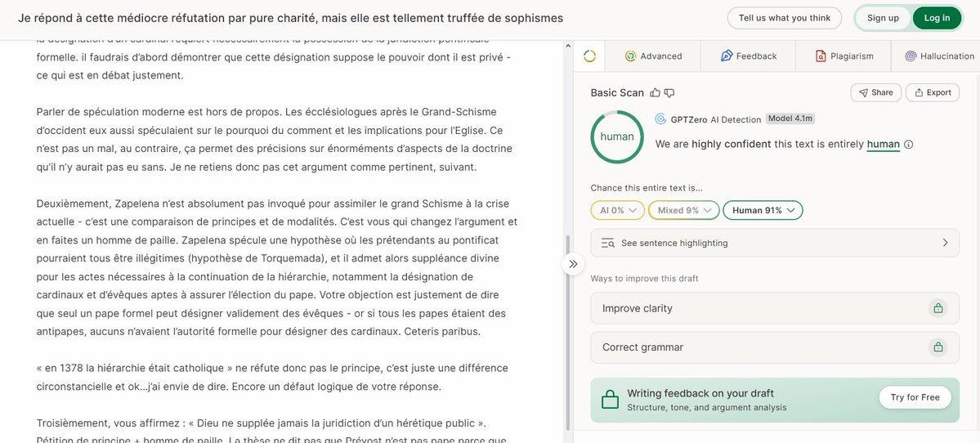Click the paragraph starting « en 1378
The image size is (980, 443).
(272, 378)
